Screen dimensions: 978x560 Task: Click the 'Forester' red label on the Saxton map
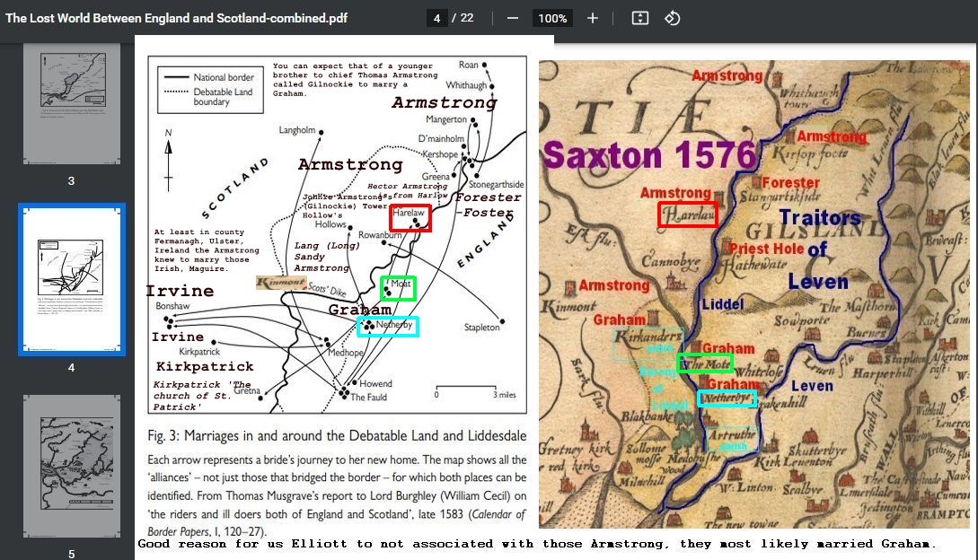(790, 183)
